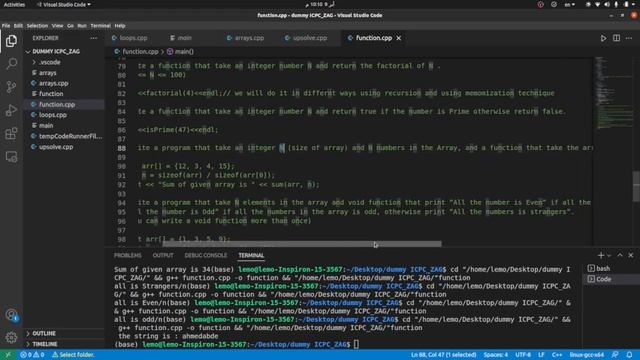Click Activities in the top bar
Screen dimensions: 640x360
point(14,4)
